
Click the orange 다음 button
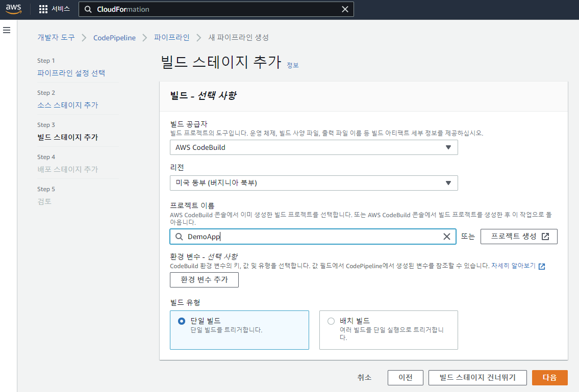click(x=550, y=378)
